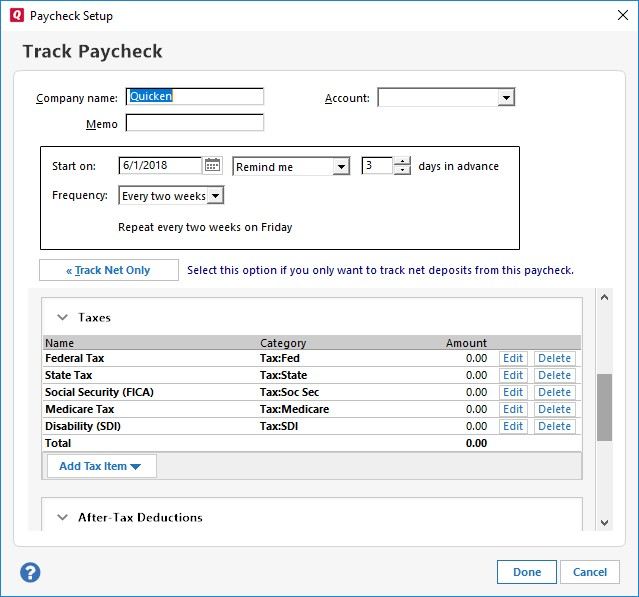Switch to Track Net Only
639x597 pixels.
tap(109, 270)
